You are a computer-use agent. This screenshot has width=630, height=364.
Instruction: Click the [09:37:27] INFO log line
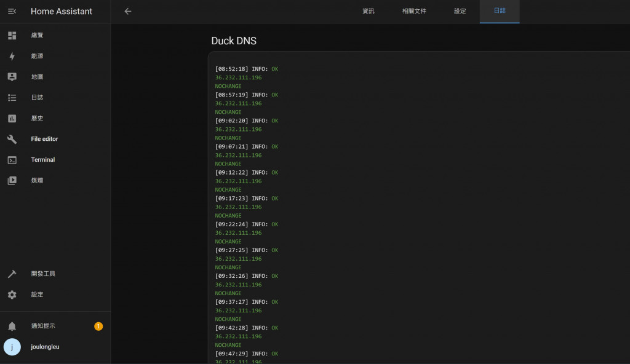pos(246,302)
